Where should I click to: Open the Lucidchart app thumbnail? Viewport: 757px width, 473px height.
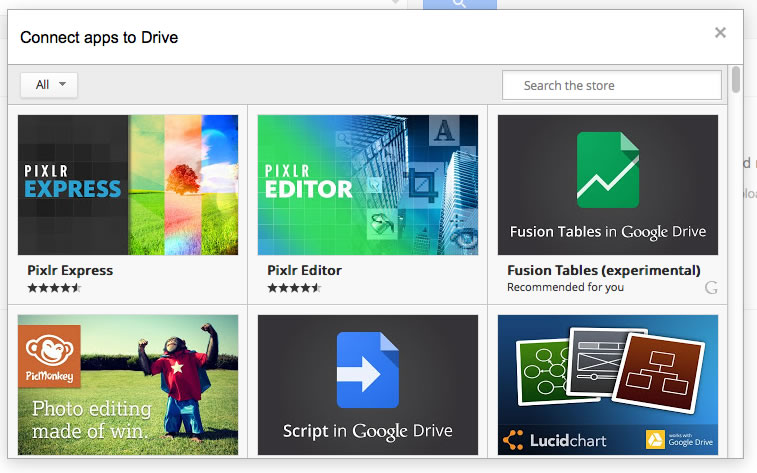click(x=608, y=385)
